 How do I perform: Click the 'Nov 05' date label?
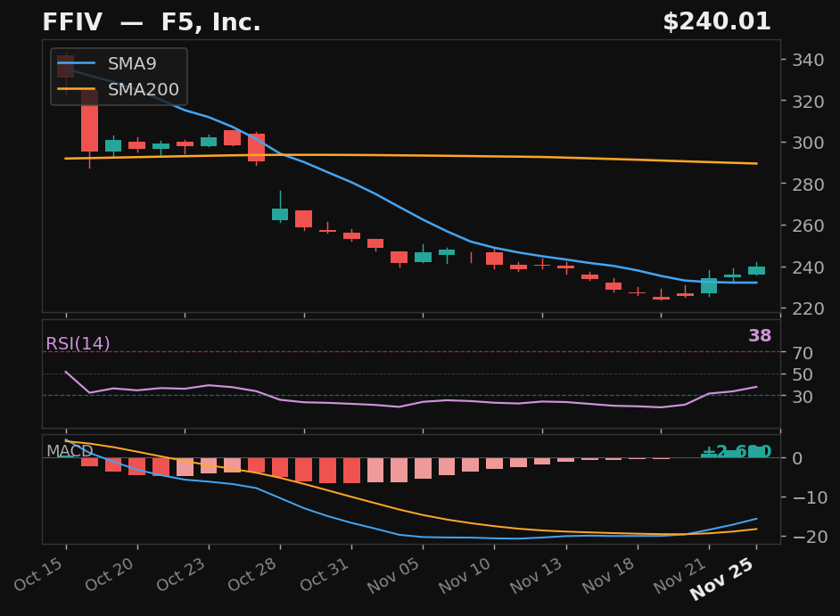394,575
